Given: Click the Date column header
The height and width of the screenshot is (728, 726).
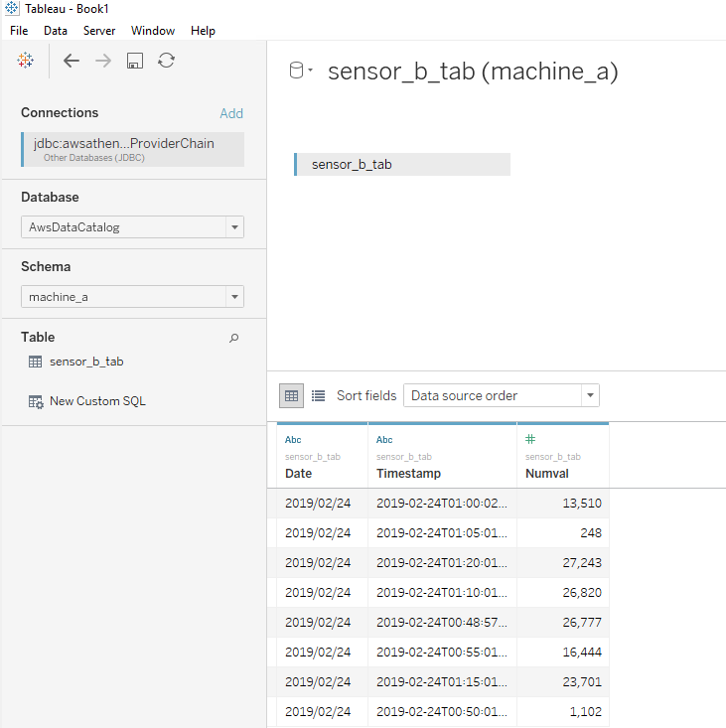Looking at the screenshot, I should point(299,474).
